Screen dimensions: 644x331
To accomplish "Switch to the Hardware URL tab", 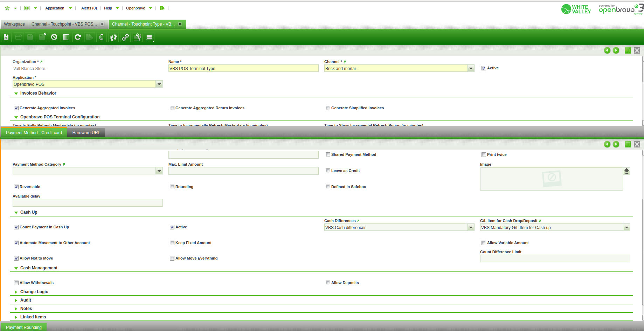I will tap(86, 133).
